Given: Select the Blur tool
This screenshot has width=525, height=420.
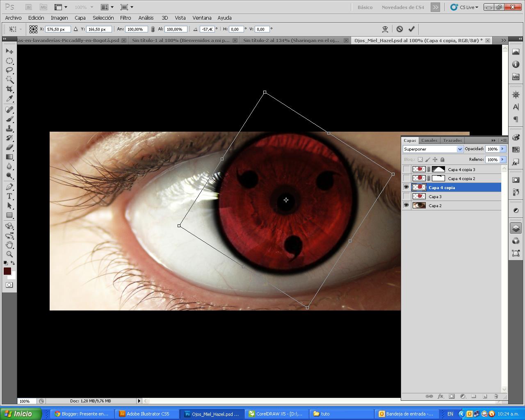Looking at the screenshot, I should 9,166.
